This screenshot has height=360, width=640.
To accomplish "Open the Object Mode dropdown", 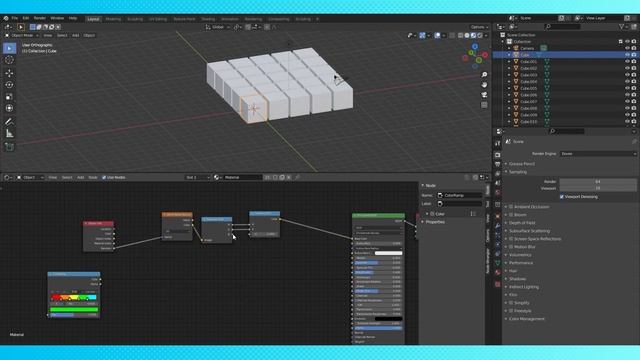I will click(x=22, y=36).
